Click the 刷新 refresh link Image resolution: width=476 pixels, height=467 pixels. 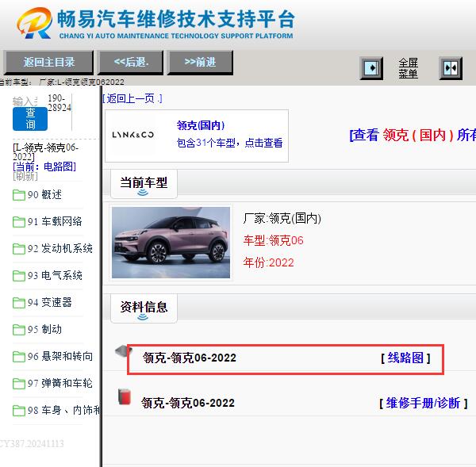25,176
